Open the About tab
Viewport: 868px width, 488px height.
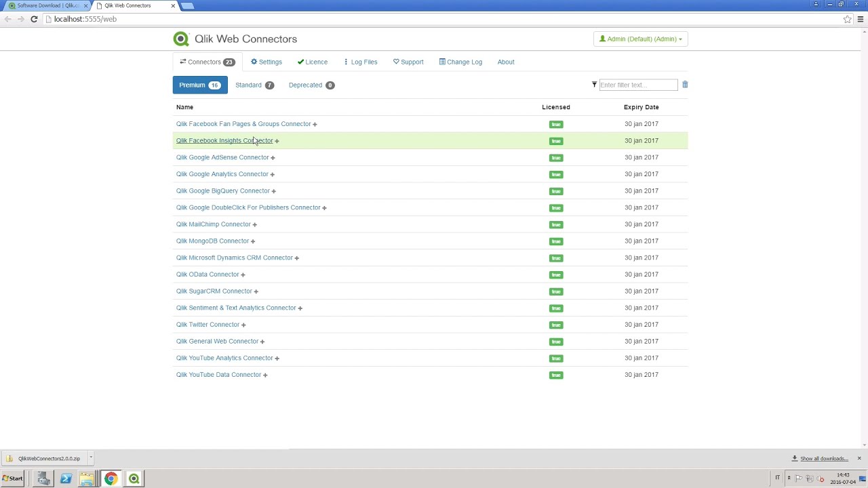506,62
